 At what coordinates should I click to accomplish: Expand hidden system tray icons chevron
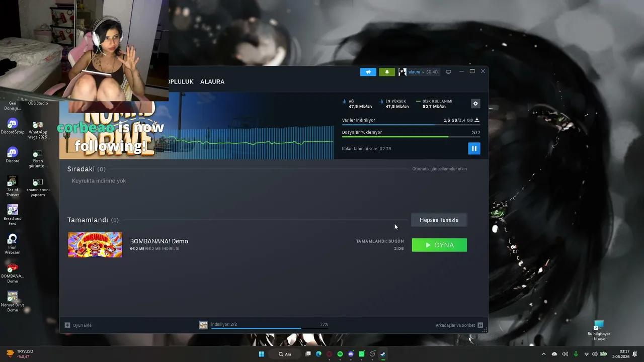click(543, 354)
